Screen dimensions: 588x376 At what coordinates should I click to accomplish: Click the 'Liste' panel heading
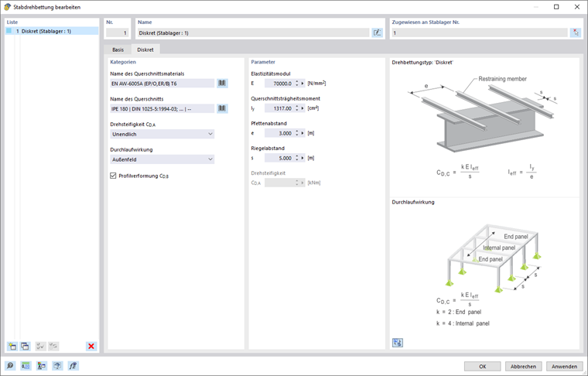12,22
